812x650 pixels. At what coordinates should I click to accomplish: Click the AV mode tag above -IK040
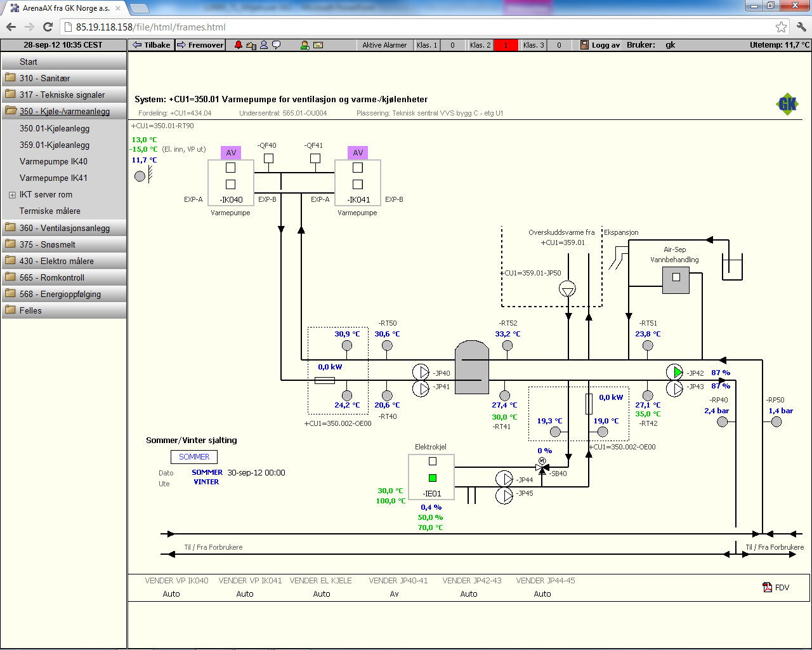pyautogui.click(x=231, y=153)
